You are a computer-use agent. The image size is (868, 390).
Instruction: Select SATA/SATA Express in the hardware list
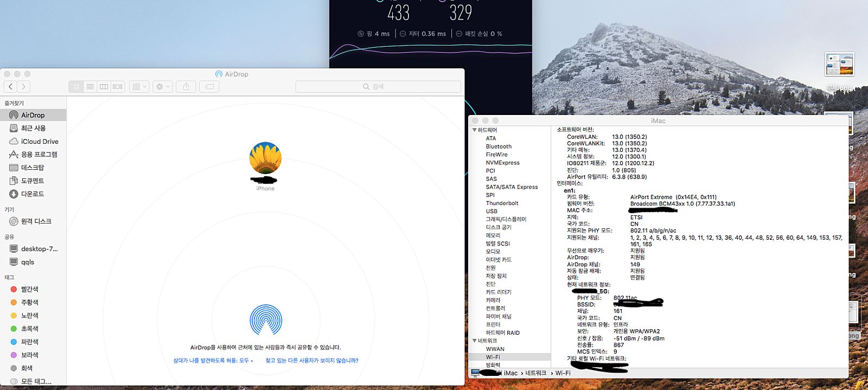tap(512, 187)
